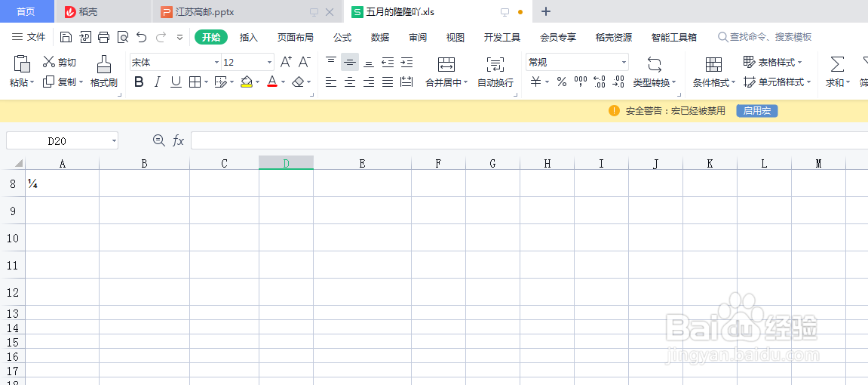The image size is (868, 385).
Task: Open the 文件 file menu
Action: (x=29, y=37)
